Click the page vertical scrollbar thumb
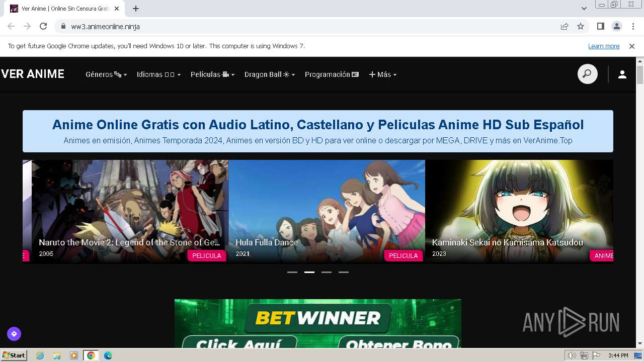The height and width of the screenshot is (362, 644). pos(640,75)
